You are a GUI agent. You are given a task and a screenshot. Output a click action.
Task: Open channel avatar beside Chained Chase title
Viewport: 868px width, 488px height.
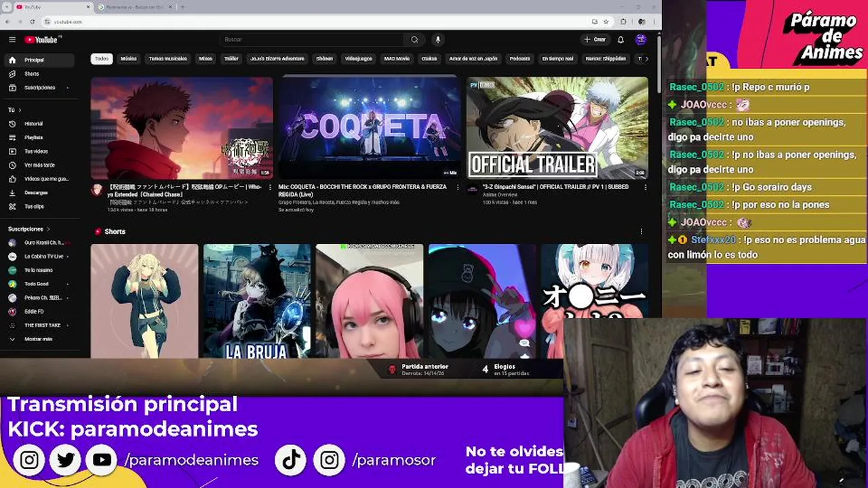(x=98, y=190)
